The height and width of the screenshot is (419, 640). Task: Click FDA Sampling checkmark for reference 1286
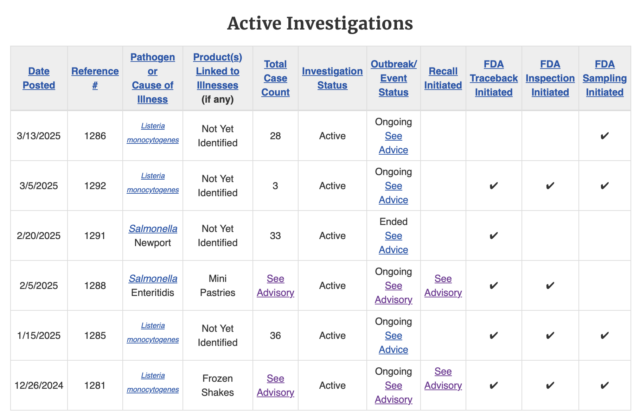tap(604, 136)
